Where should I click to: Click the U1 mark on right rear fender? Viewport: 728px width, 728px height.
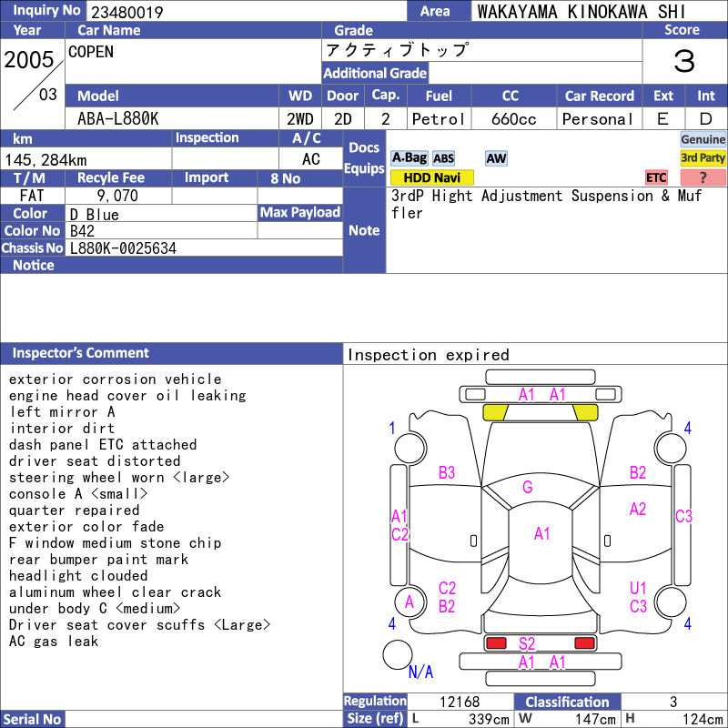638,588
